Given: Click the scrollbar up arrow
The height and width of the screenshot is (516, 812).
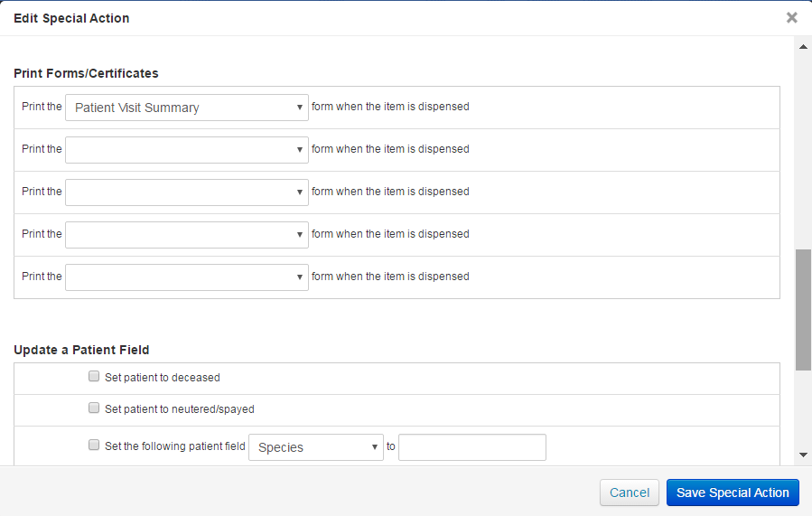Looking at the screenshot, I should (x=802, y=45).
